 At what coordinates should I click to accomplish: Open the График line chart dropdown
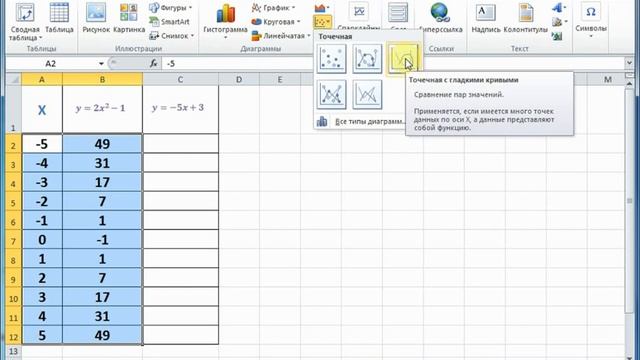(273, 8)
